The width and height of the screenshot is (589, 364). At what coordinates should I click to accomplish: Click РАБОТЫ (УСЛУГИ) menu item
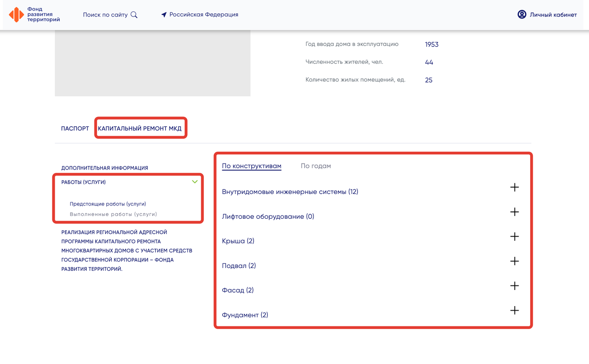tap(84, 182)
